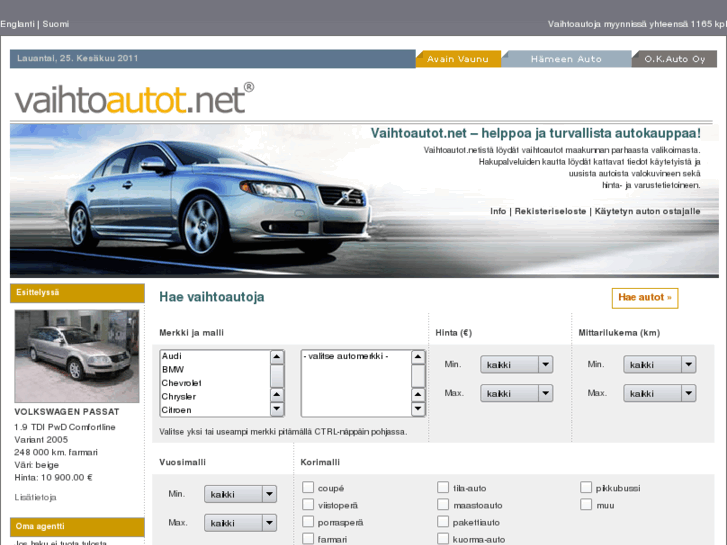
Task: Click the model list scrollbar thumb
Action: 418,376
